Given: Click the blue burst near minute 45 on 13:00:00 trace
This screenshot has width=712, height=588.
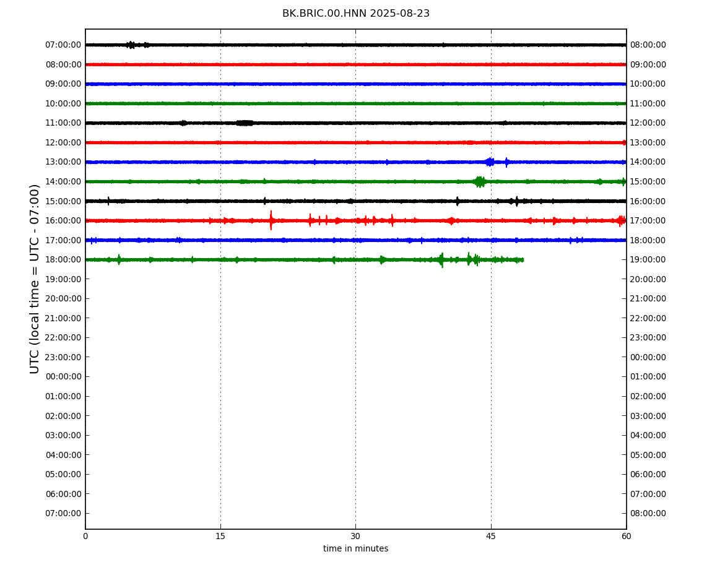Looking at the screenshot, I should pyautogui.click(x=490, y=162).
